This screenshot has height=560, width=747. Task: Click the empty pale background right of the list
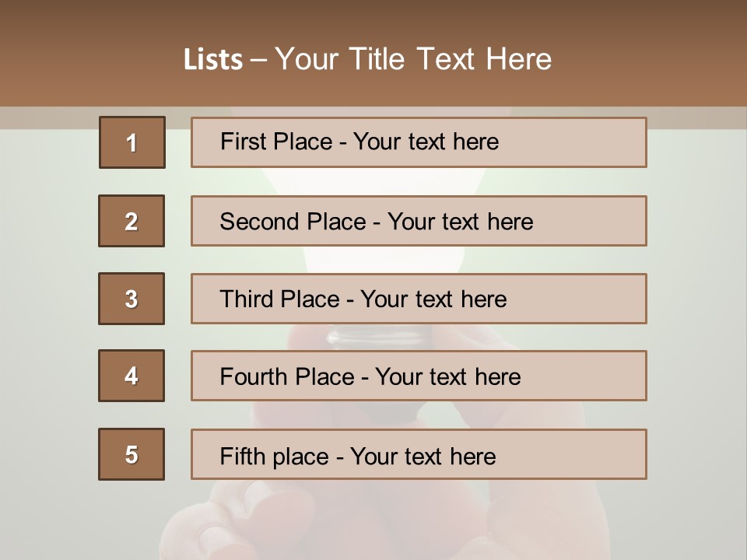point(696,311)
